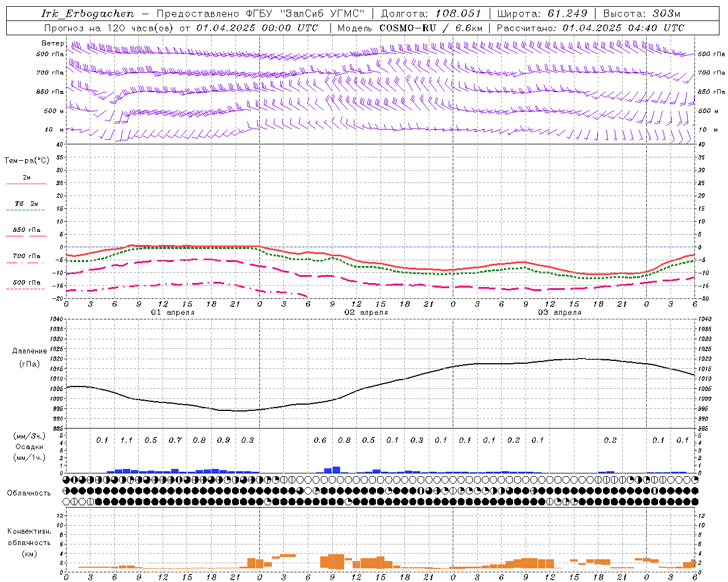
Task: Click the elevation text Высота: 303м
Action: [x=642, y=14]
